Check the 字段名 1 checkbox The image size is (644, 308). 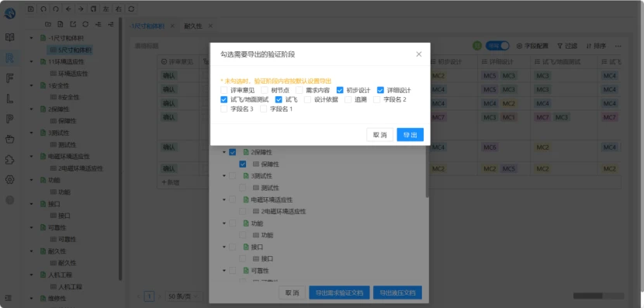[263, 109]
